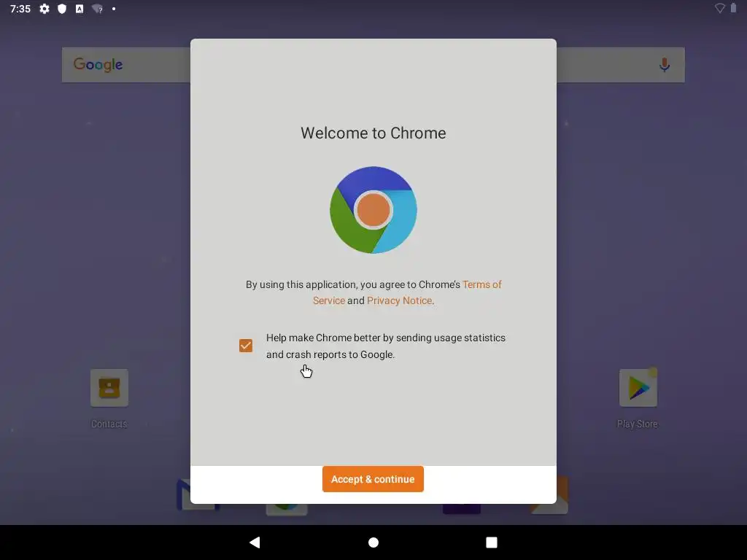Image resolution: width=747 pixels, height=560 pixels.
Task: Tap the Chrome logo in the welcome dialog
Action: [x=373, y=210]
